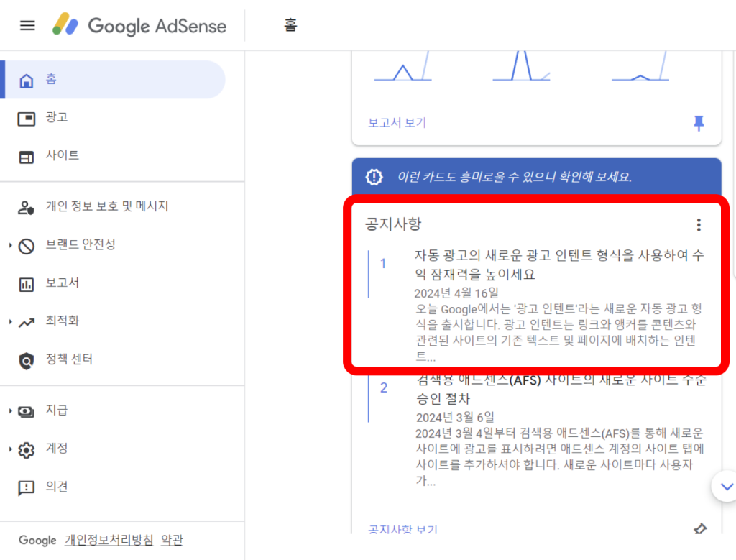Click the date 2024년 4월 16일
Image resolution: width=736 pixels, height=560 pixels.
pos(456,293)
